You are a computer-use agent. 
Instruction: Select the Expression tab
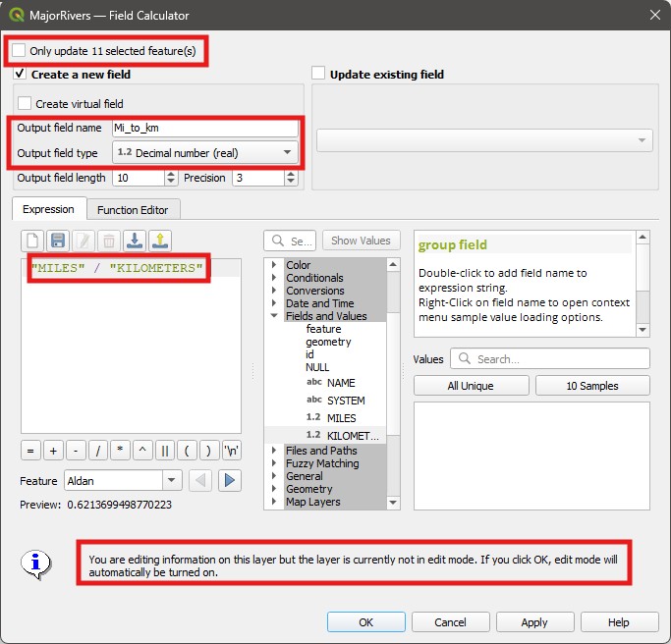48,209
